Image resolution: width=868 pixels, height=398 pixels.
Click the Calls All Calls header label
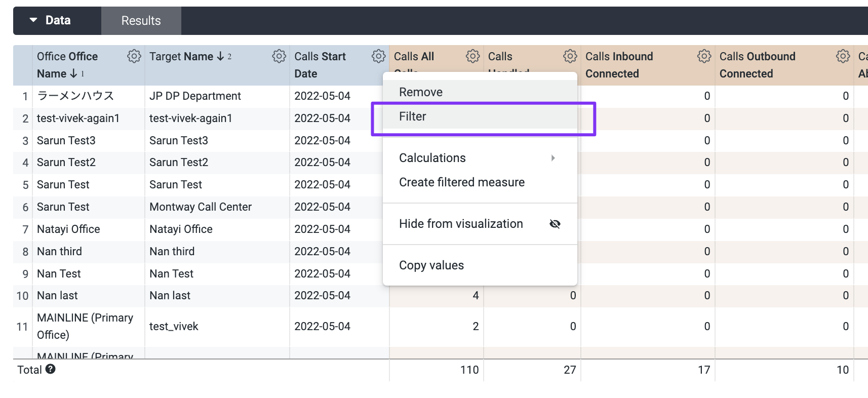[x=414, y=57]
